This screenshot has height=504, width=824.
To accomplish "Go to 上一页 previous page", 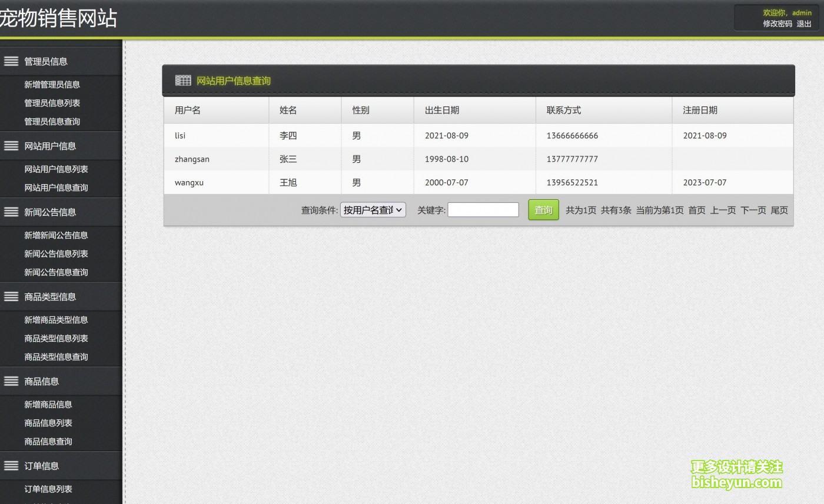I will pyautogui.click(x=723, y=211).
